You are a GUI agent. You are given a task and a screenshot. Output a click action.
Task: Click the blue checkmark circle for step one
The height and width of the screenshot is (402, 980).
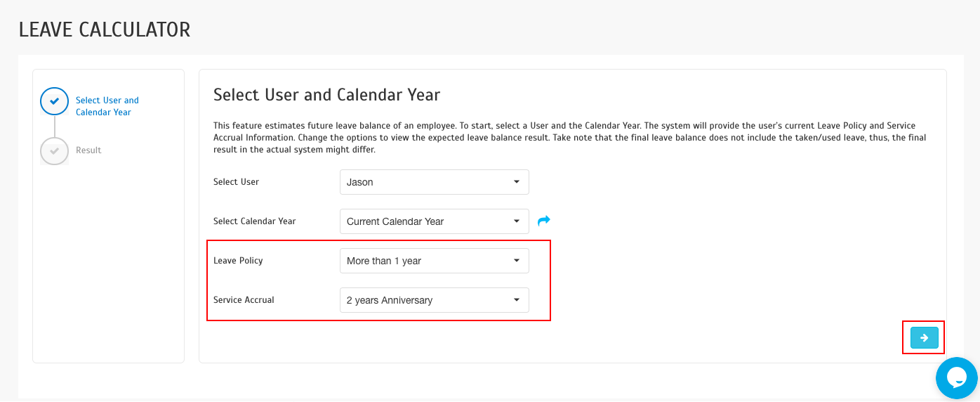[54, 100]
